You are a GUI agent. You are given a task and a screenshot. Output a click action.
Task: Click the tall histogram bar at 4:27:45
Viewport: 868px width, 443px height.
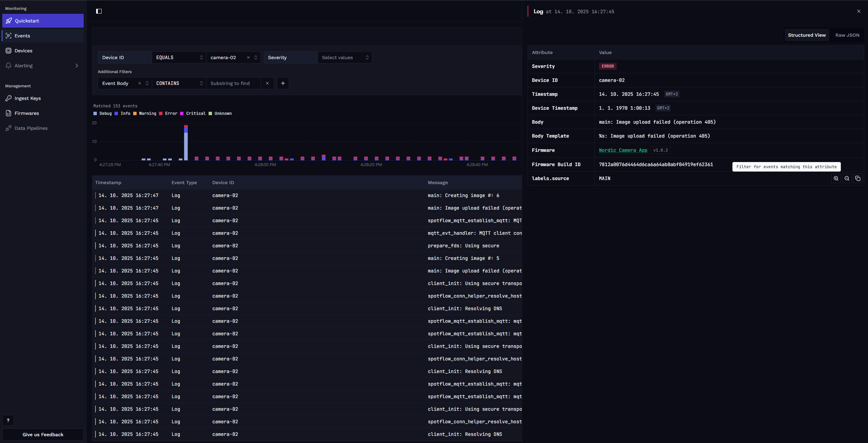click(x=186, y=143)
